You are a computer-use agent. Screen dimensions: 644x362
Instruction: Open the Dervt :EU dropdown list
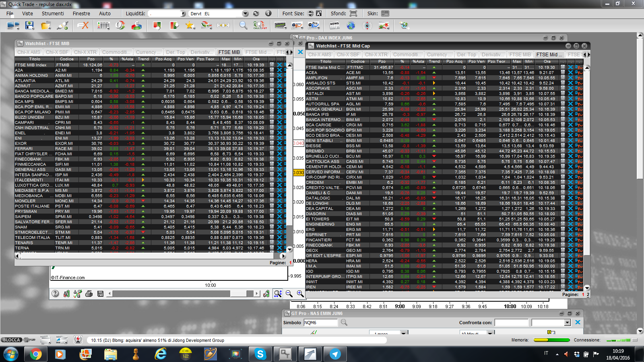(x=245, y=14)
